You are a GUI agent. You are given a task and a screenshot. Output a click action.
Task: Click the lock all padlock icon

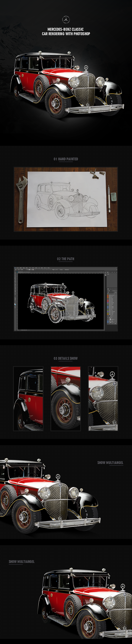(x=115, y=294)
